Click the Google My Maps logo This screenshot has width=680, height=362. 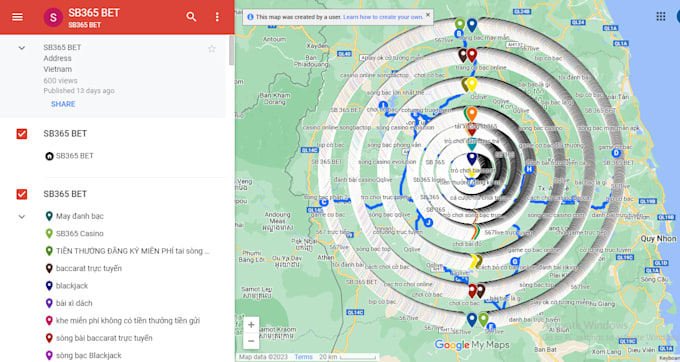point(472,345)
